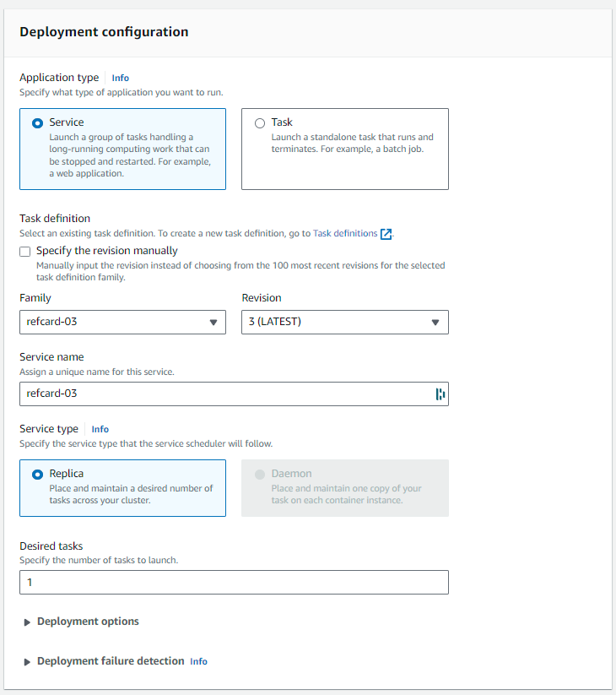Open the Revision 3 (LATEST) dropdown
This screenshot has width=616, height=695.
point(344,322)
